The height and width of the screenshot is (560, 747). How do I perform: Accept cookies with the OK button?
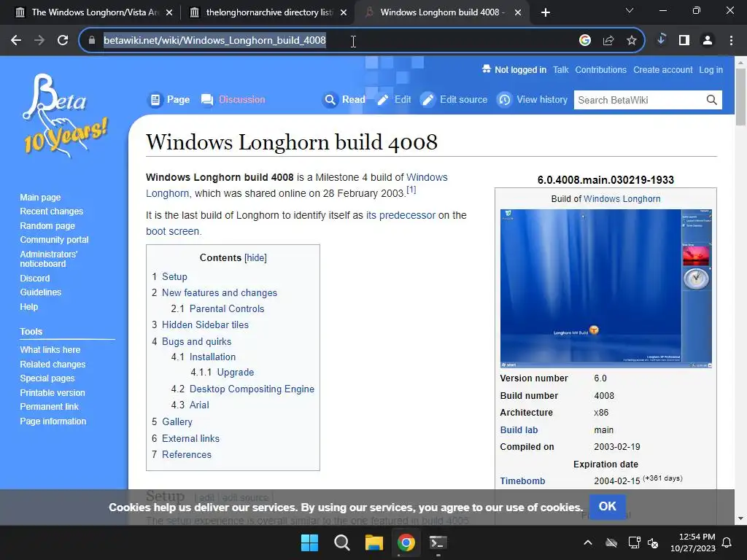click(608, 506)
